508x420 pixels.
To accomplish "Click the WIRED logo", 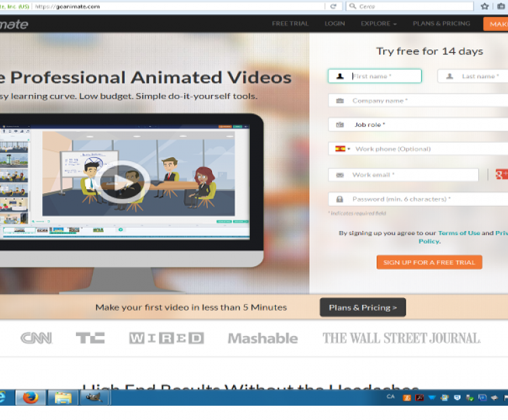I will click(x=167, y=338).
